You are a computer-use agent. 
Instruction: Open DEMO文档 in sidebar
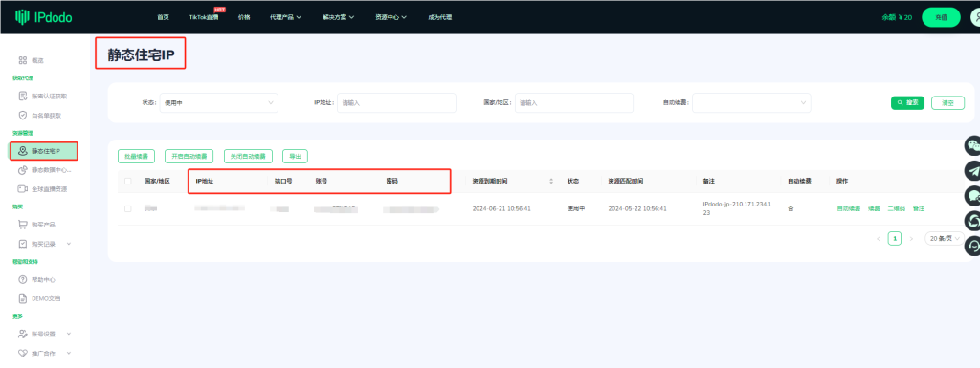pyautogui.click(x=39, y=298)
